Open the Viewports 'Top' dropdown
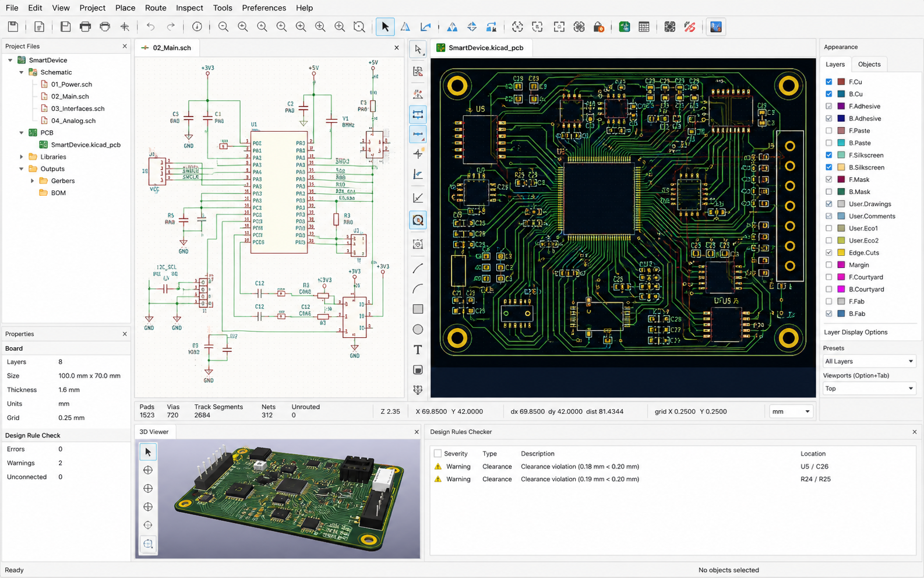This screenshot has height=578, width=924. point(869,389)
